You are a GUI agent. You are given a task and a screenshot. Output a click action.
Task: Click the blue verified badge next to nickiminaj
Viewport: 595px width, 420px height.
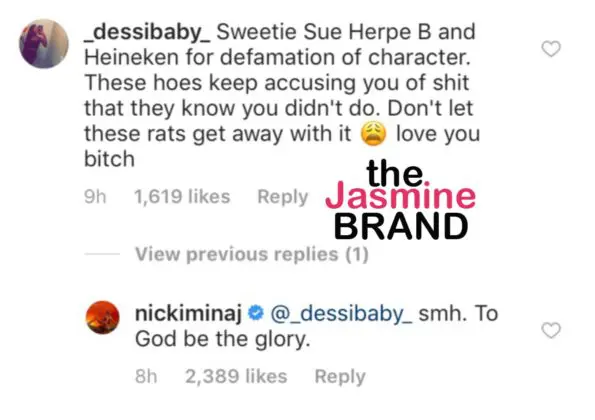[x=256, y=313]
